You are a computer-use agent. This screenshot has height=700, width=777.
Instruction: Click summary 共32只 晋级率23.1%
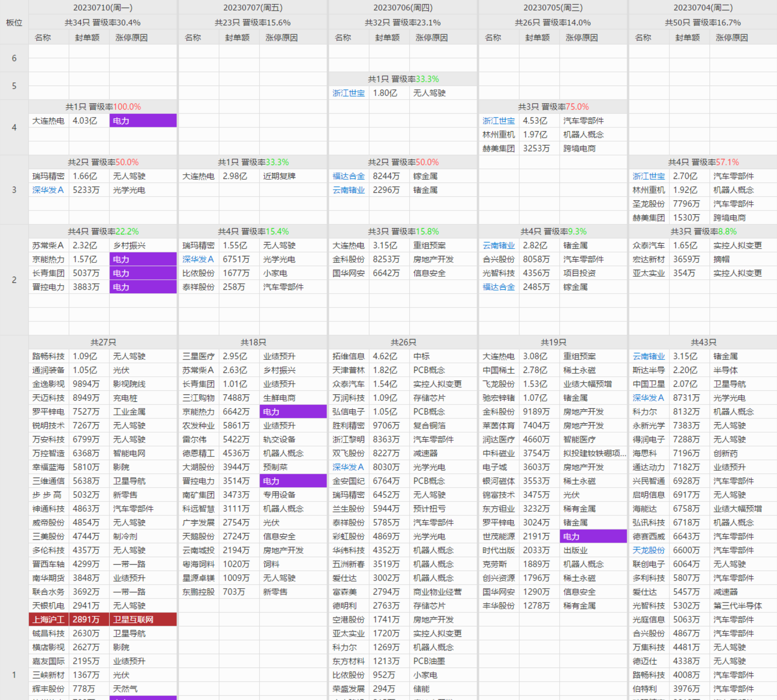403,22
